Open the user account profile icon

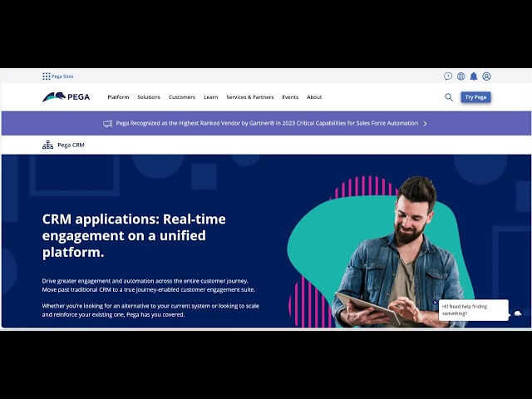point(486,76)
